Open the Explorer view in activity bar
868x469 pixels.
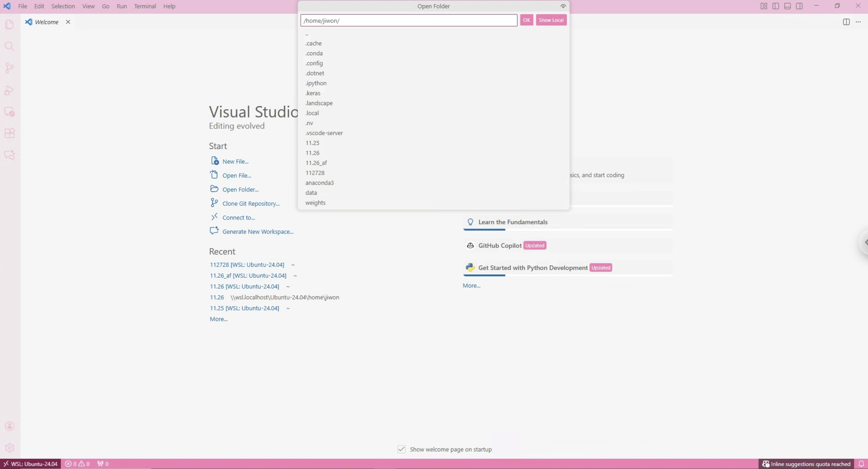tap(9, 24)
